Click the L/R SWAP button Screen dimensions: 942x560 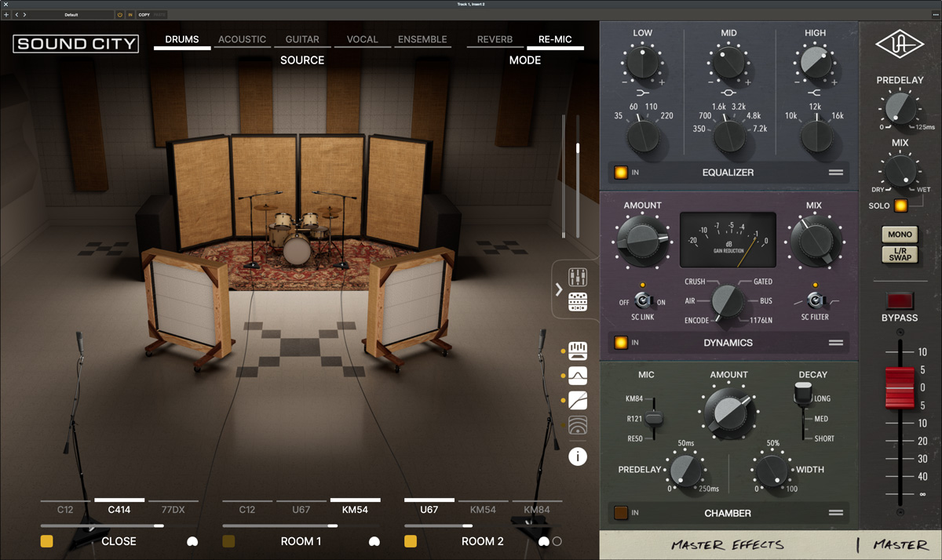pyautogui.click(x=900, y=253)
